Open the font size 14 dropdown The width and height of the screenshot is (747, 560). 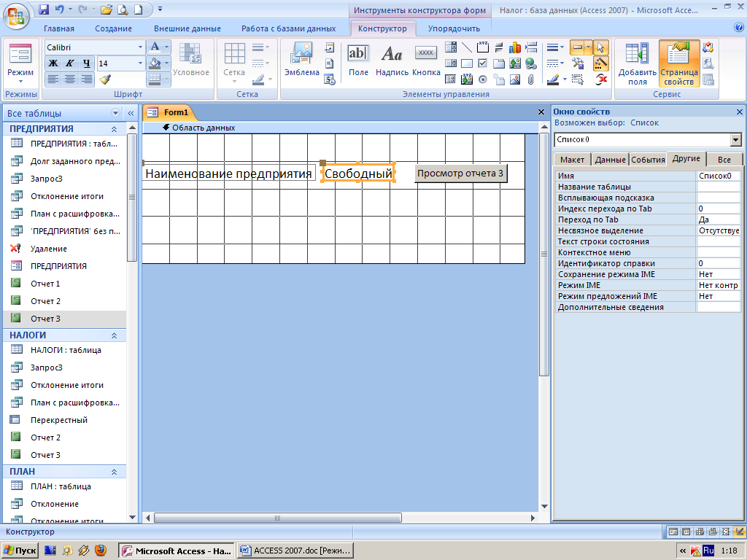click(x=140, y=63)
